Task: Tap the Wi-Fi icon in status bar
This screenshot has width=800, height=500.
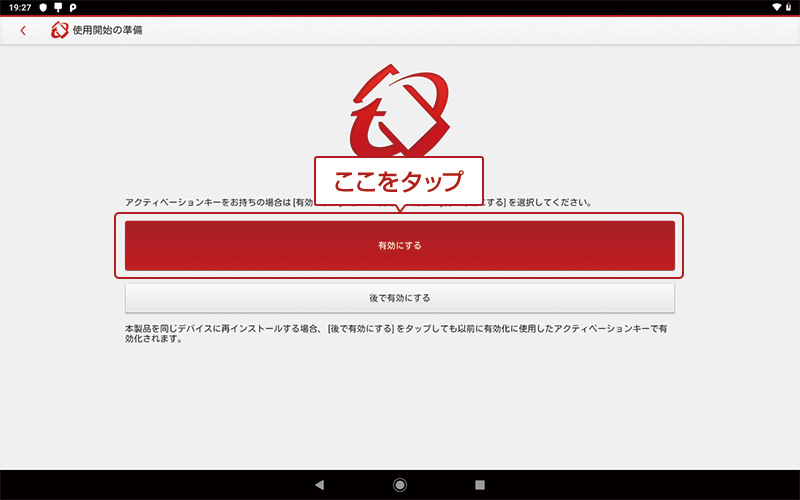Action: tap(777, 7)
